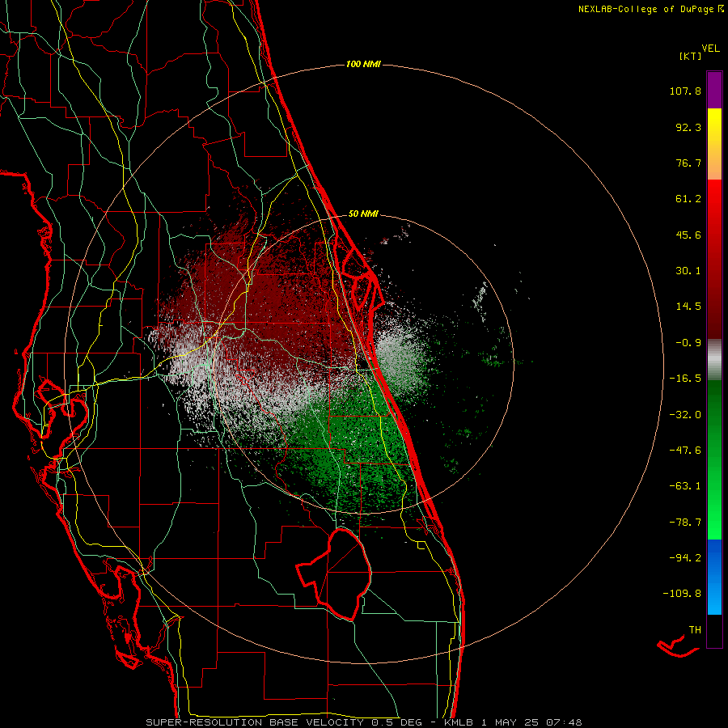This screenshot has width=728, height=728.
Task: Click the 45.6 velocity scale value
Action: pyautogui.click(x=688, y=235)
